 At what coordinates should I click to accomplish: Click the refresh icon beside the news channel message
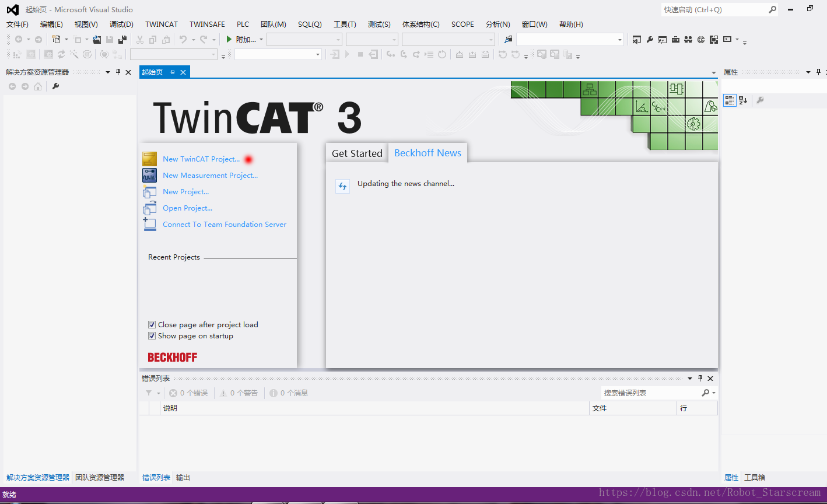tap(343, 186)
